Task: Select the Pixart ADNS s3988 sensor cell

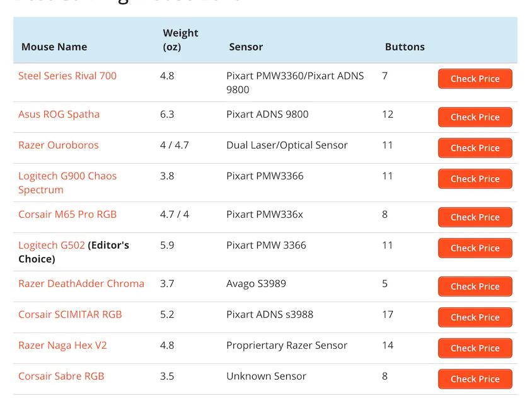Action: click(270, 314)
